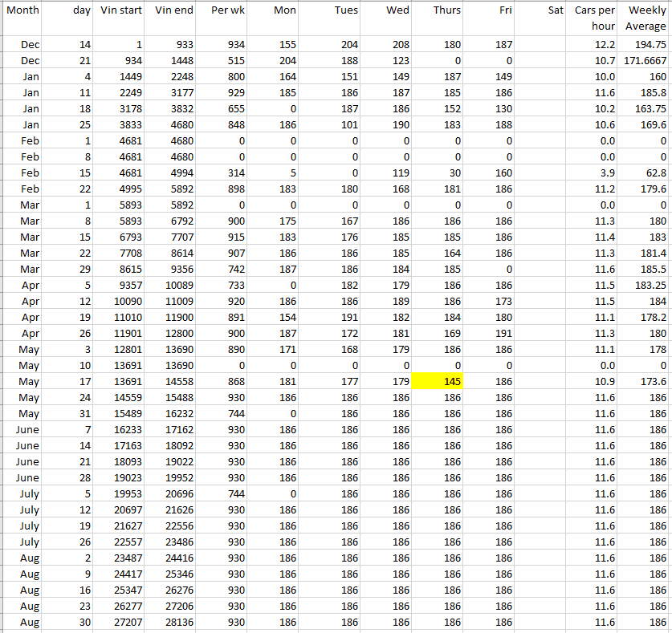Select the yellow highlighted cell with 145
Image resolution: width=672 pixels, height=633 pixels.
click(x=437, y=382)
